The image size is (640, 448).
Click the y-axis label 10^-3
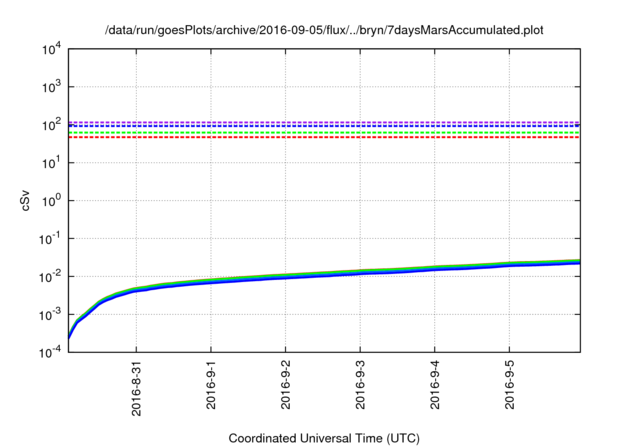50,315
